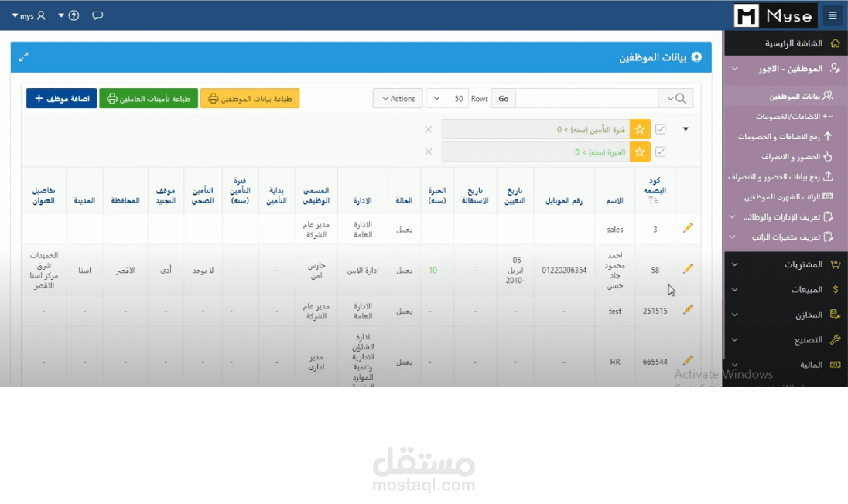Select the 665544 code cell
The image size is (848, 504).
tap(655, 362)
